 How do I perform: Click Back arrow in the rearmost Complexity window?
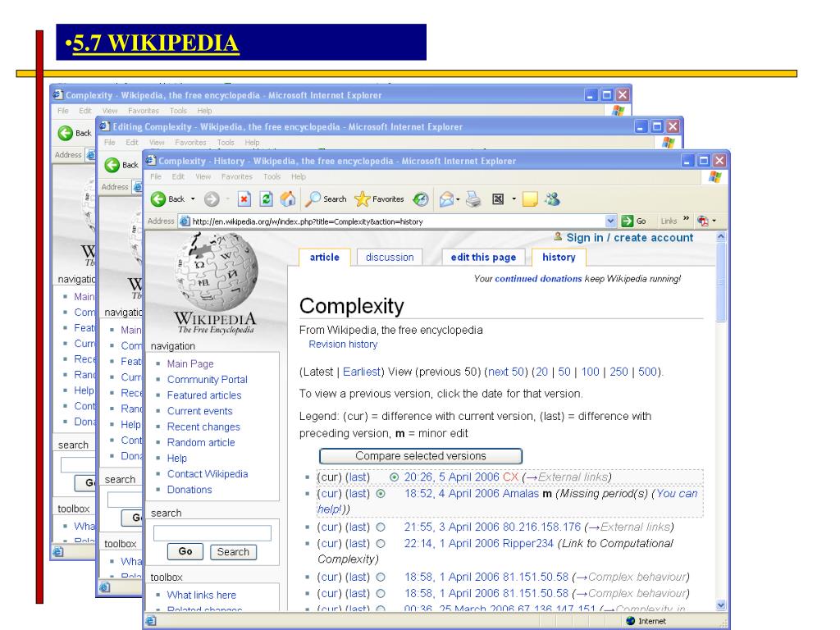66,133
